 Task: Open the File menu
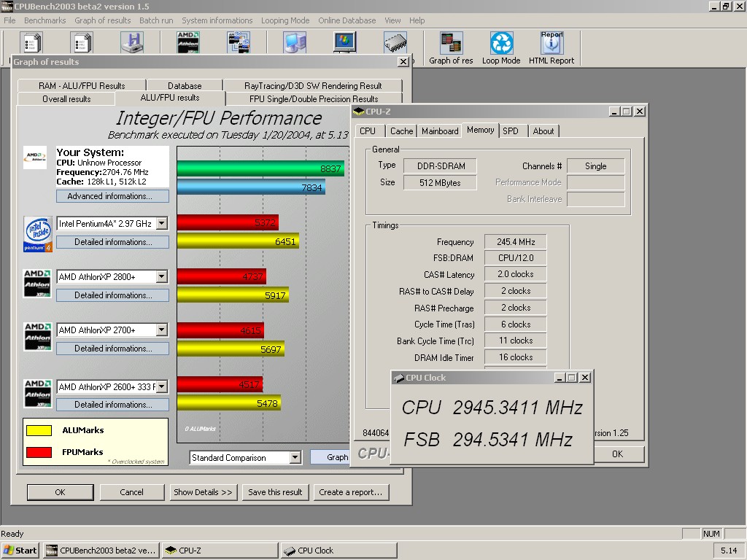(9, 20)
